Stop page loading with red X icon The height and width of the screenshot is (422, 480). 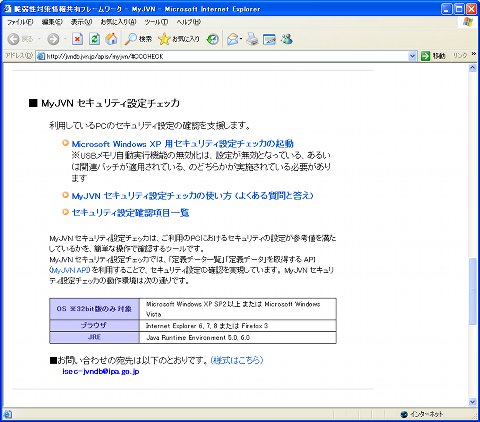(x=77, y=39)
